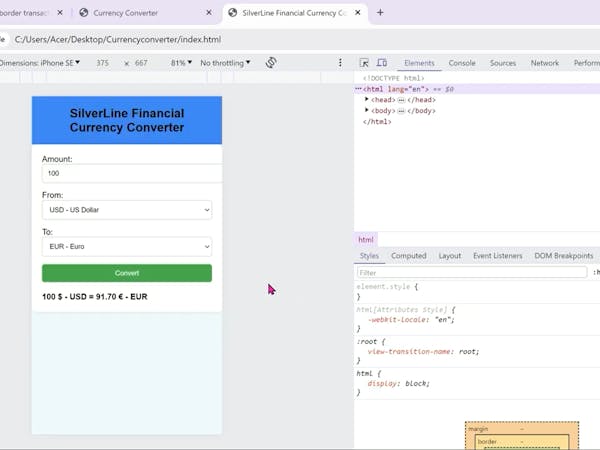This screenshot has height=450, width=600.
Task: Click the rotate device orientation icon
Action: pyautogui.click(x=271, y=62)
